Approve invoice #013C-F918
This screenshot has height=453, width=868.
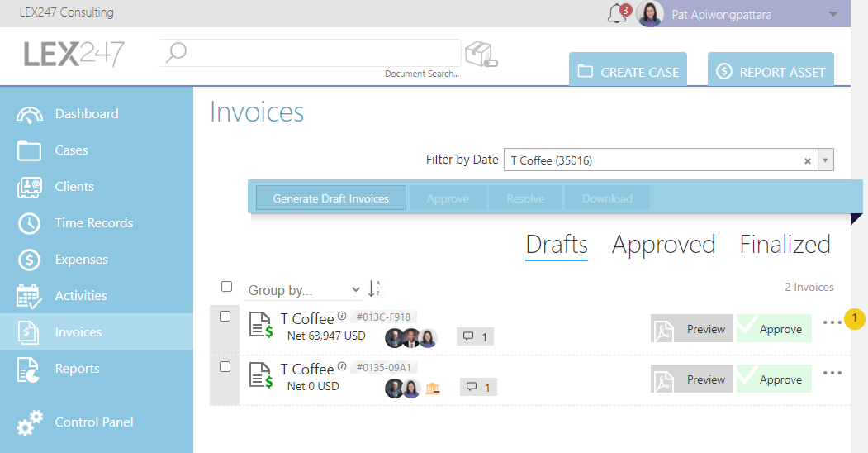774,328
